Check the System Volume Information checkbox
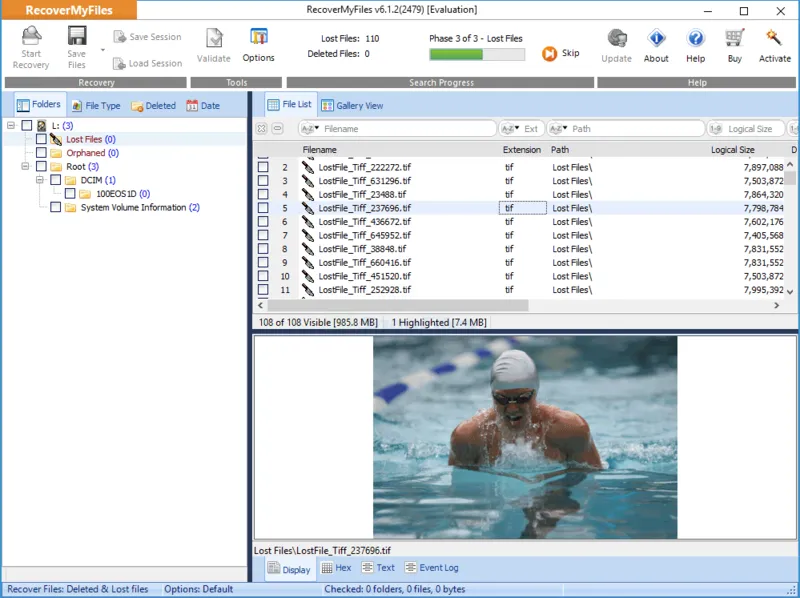Screen dimensions: 800x598 tap(56, 207)
